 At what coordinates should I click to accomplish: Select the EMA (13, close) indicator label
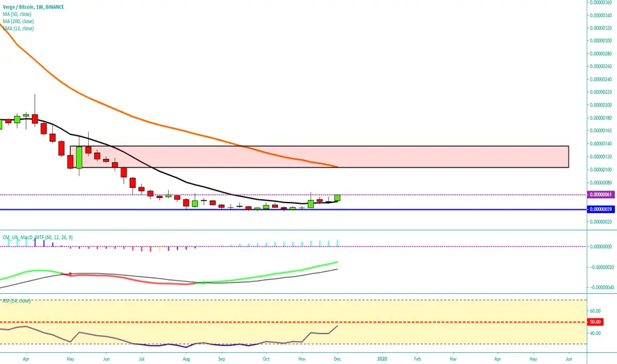[x=18, y=28]
